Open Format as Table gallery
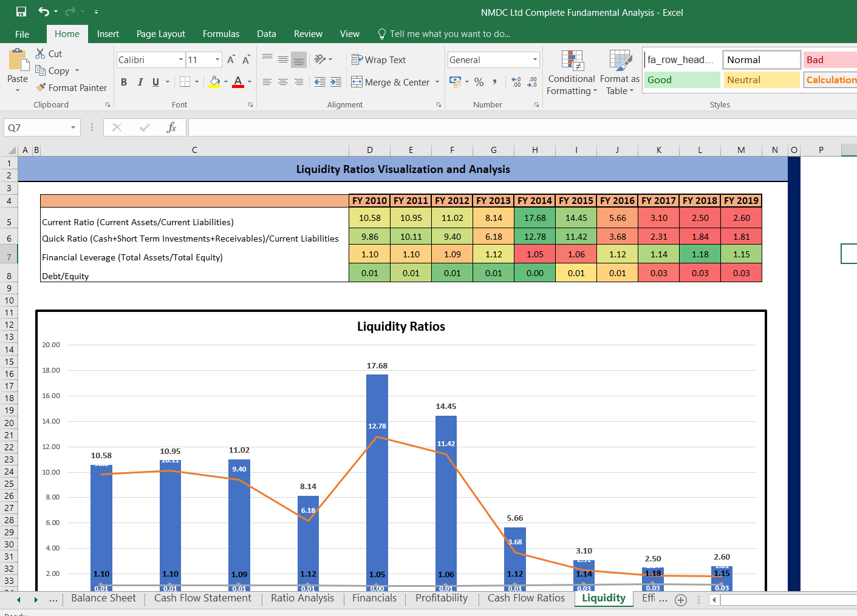This screenshot has width=857, height=616. (620, 73)
